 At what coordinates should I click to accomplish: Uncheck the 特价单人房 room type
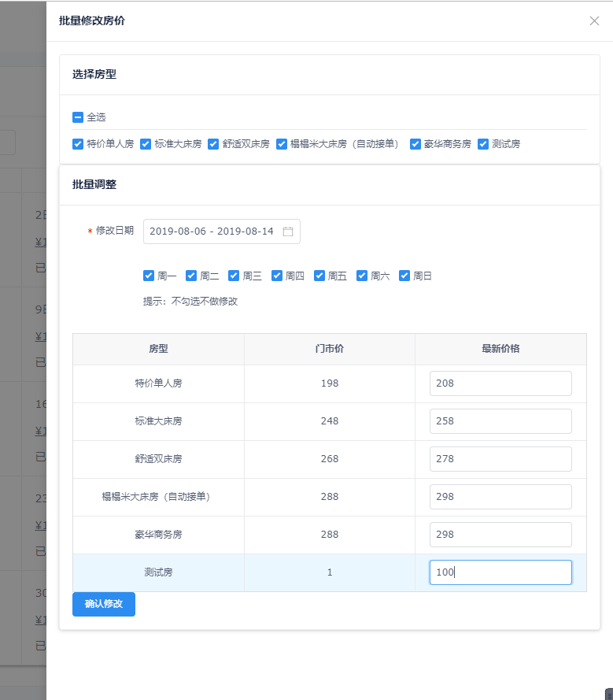click(x=78, y=144)
